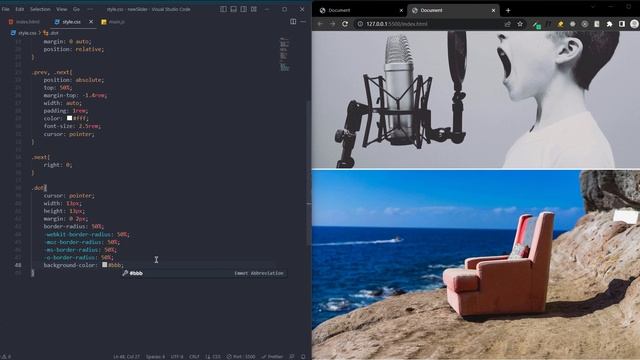Viewport: 640px width, 360px height.
Task: Close the first Document browser tab
Action: tap(401, 10)
